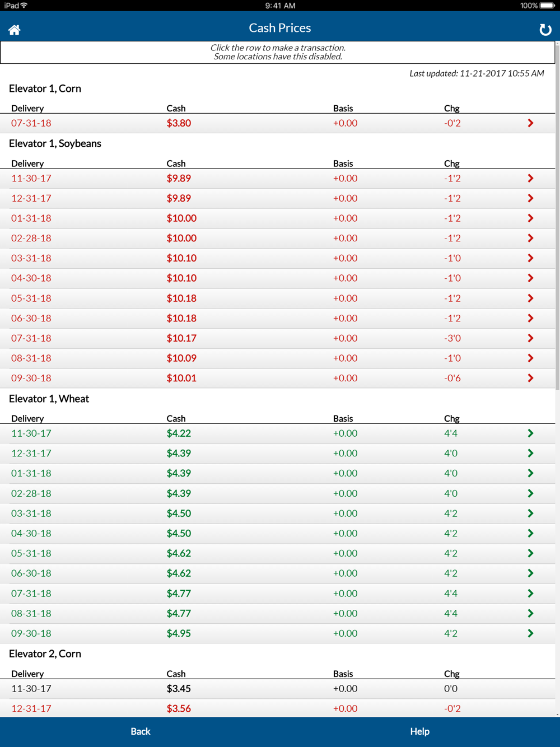560x747 pixels.
Task: Tap red arrow on Soybeans 07-31-18 row
Action: (530, 338)
